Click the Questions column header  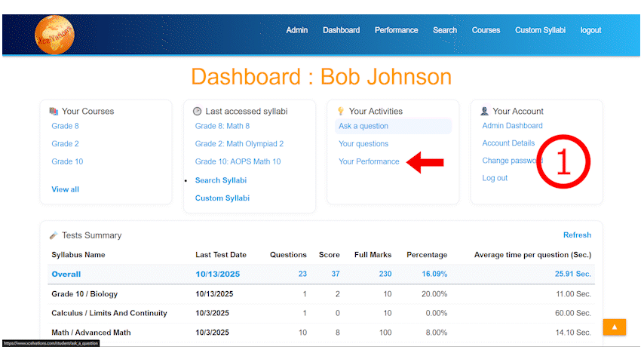[x=288, y=255]
